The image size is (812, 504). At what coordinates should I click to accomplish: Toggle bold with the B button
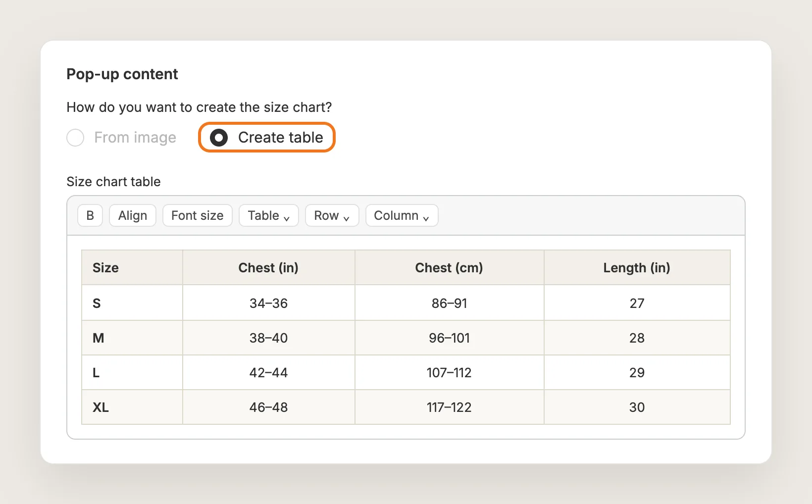90,215
